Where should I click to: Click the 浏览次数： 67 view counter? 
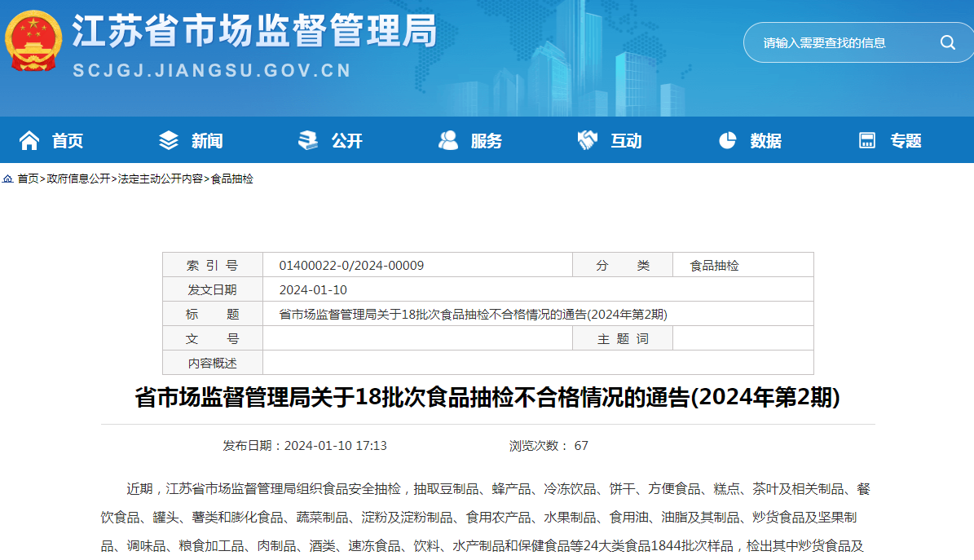[549, 446]
